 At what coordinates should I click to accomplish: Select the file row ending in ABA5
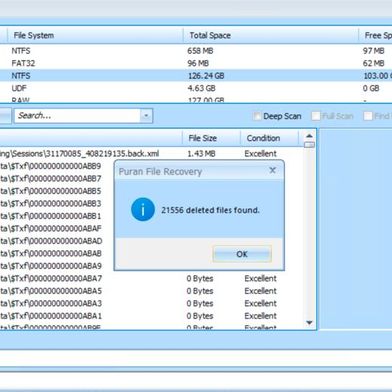click(x=152, y=291)
